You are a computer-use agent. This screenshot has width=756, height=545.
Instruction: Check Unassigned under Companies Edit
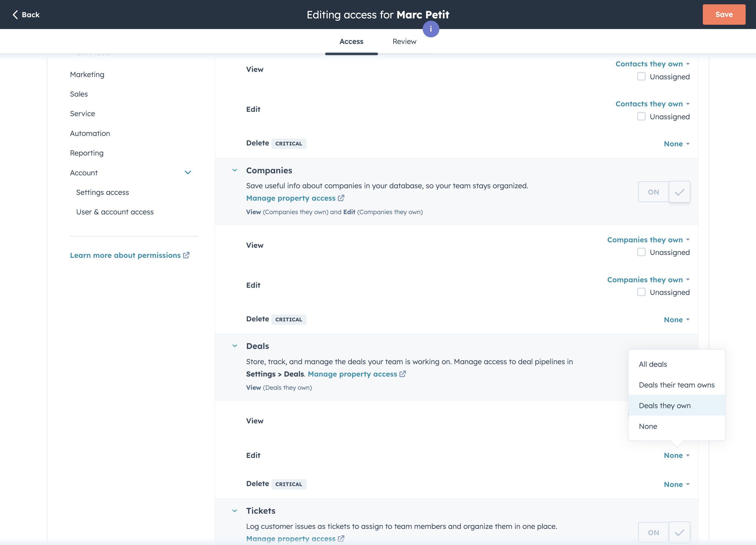[x=641, y=292]
